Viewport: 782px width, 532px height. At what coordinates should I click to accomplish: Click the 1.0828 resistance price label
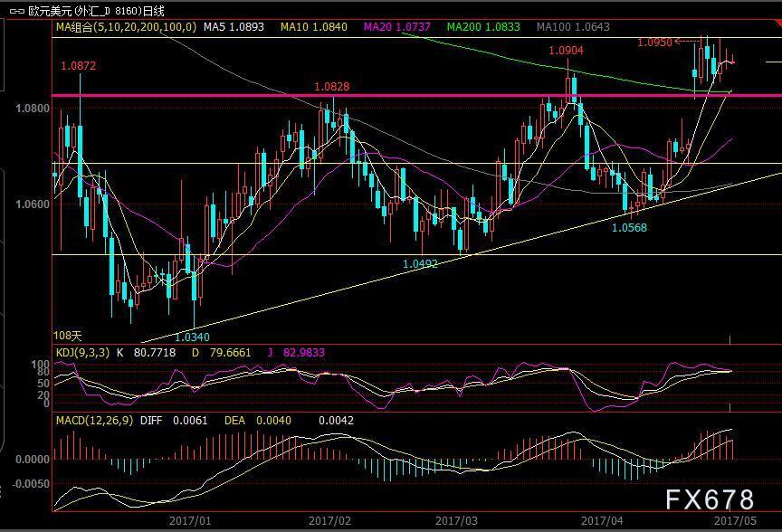(331, 87)
